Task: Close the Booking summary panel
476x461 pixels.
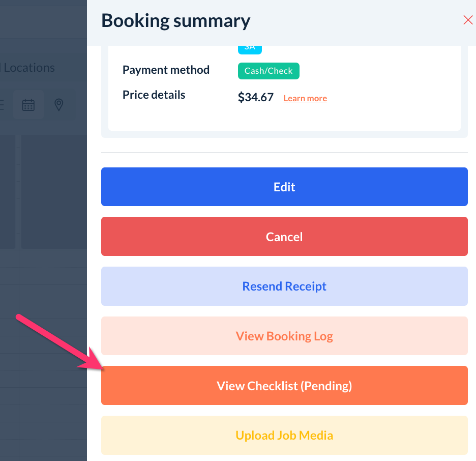Action: point(468,20)
